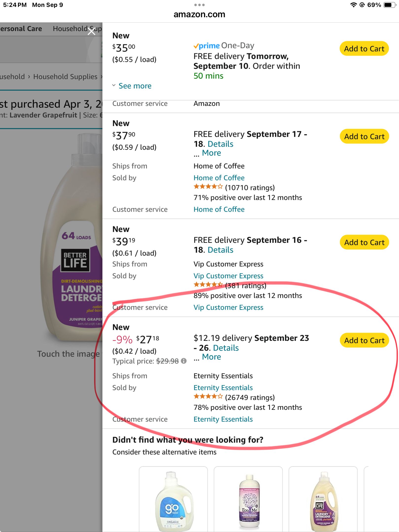
Task: Expand More under September 17-18 delivery
Action: click(x=211, y=153)
